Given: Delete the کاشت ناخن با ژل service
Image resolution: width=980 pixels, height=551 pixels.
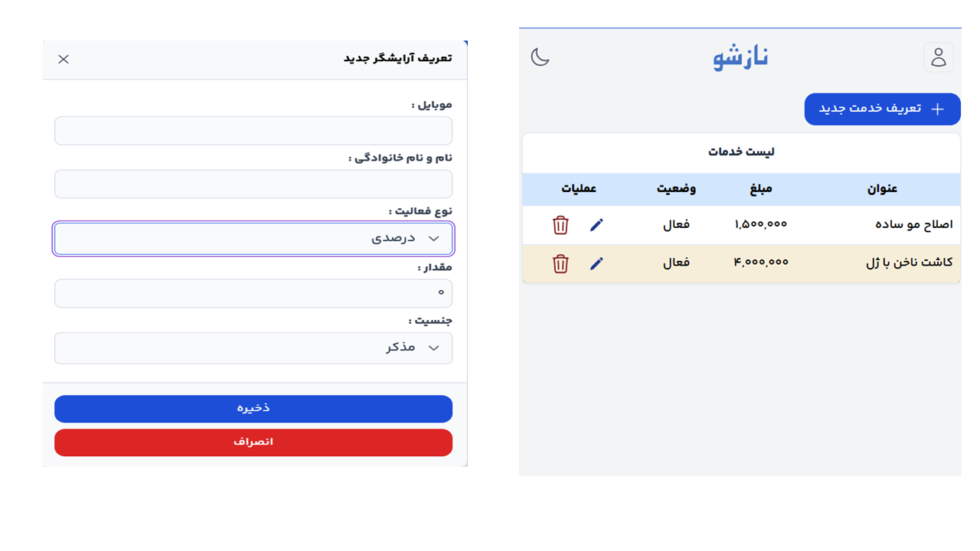Looking at the screenshot, I should tap(560, 264).
